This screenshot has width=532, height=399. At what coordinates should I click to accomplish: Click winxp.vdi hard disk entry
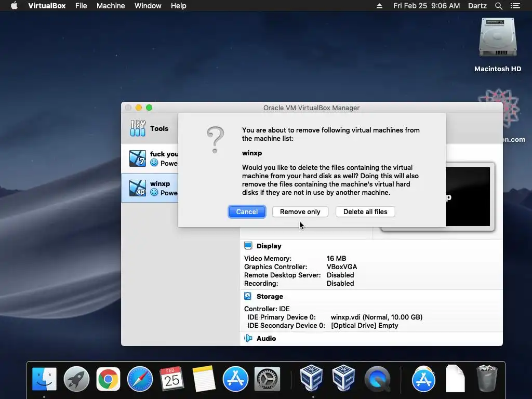377,317
